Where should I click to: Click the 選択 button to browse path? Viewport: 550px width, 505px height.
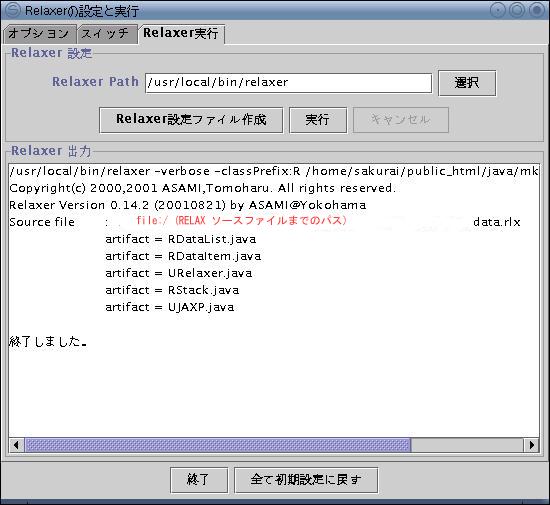coord(467,83)
